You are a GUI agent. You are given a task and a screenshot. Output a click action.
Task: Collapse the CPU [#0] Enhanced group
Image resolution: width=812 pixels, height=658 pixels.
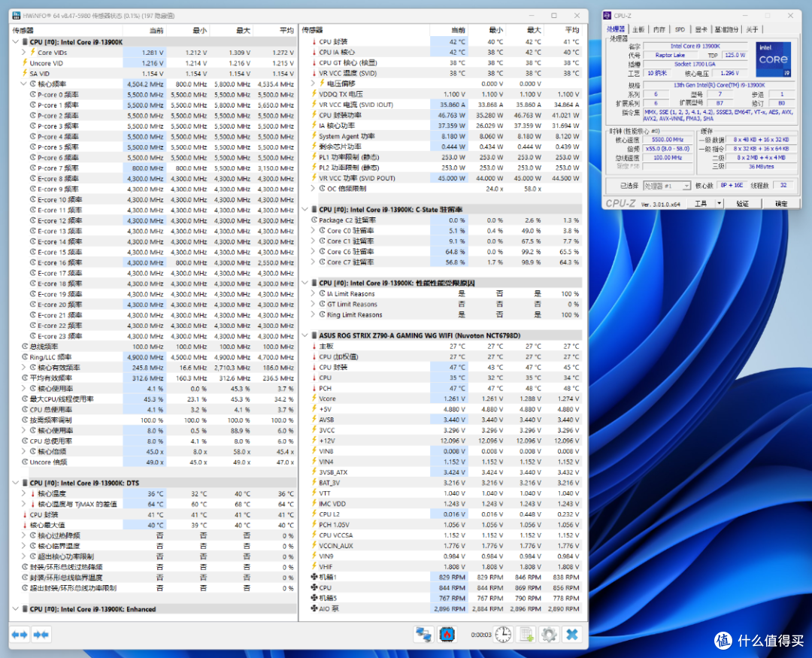click(x=16, y=609)
